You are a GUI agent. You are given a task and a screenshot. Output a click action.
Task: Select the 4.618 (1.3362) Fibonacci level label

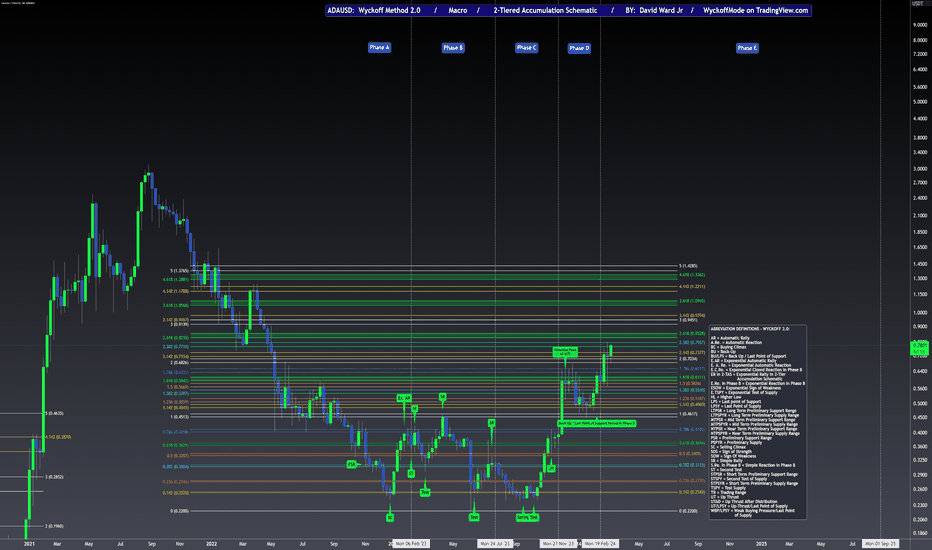tap(692, 275)
